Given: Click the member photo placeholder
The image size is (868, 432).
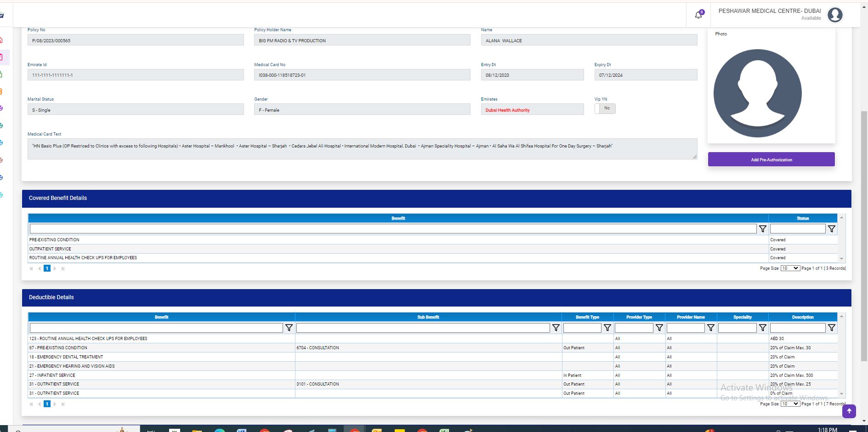Looking at the screenshot, I should coord(757,93).
